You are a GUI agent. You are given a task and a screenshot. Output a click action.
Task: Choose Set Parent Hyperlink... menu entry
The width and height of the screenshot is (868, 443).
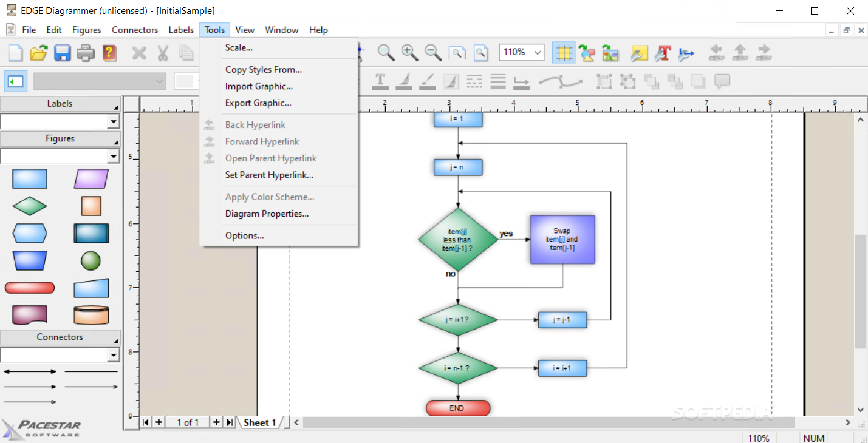[269, 175]
